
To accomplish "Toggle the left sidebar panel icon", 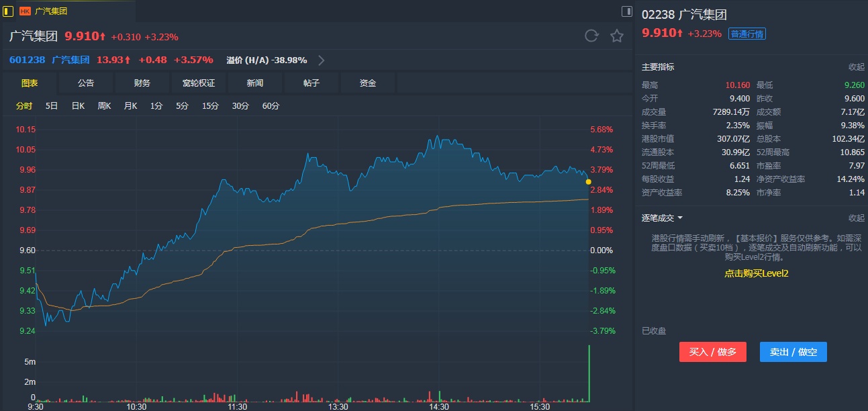I will [8, 11].
